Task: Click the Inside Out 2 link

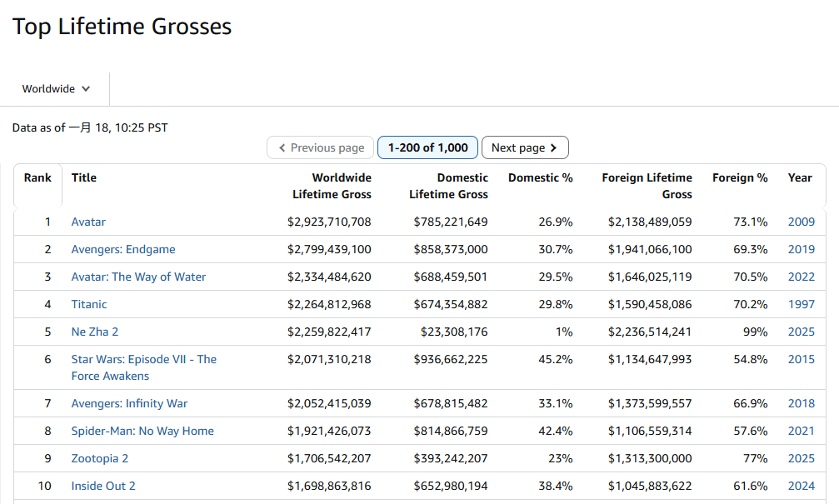Action: 103,486
